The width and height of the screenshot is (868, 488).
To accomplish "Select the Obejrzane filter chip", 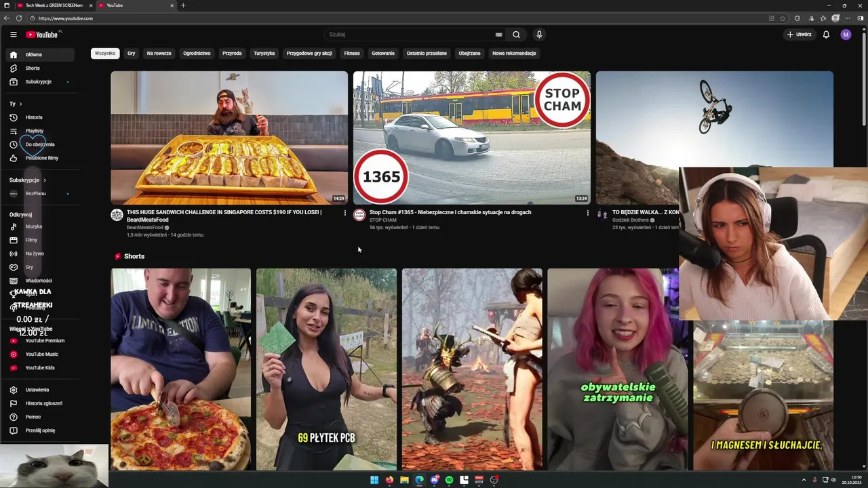I will pos(469,54).
